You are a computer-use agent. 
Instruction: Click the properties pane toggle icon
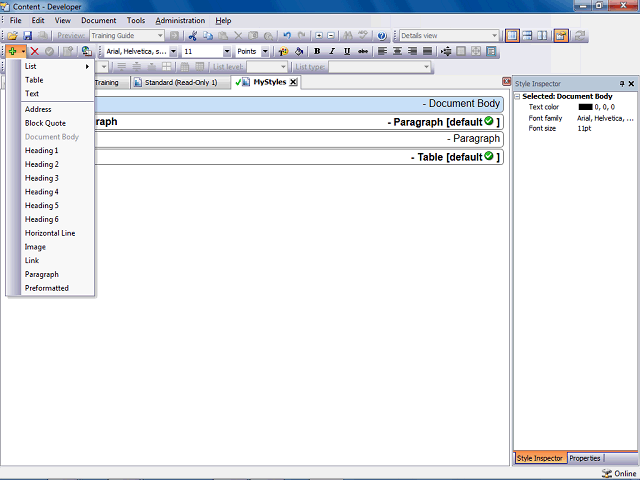coord(561,36)
